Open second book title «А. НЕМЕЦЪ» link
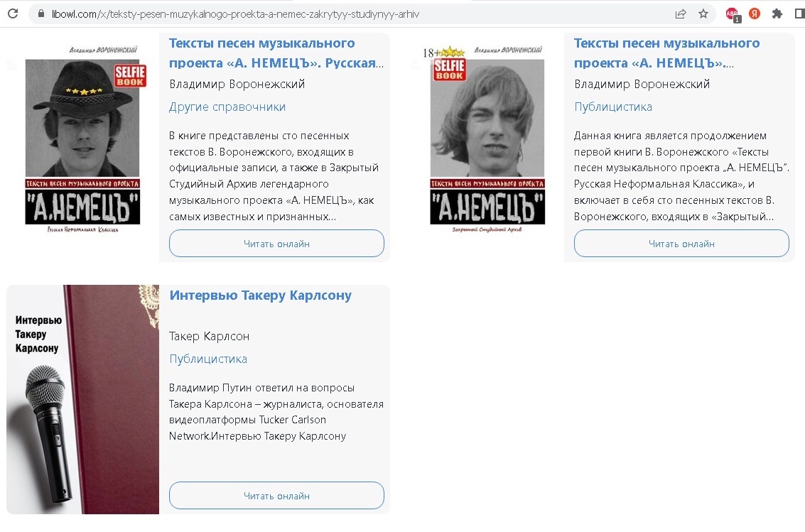 (666, 53)
